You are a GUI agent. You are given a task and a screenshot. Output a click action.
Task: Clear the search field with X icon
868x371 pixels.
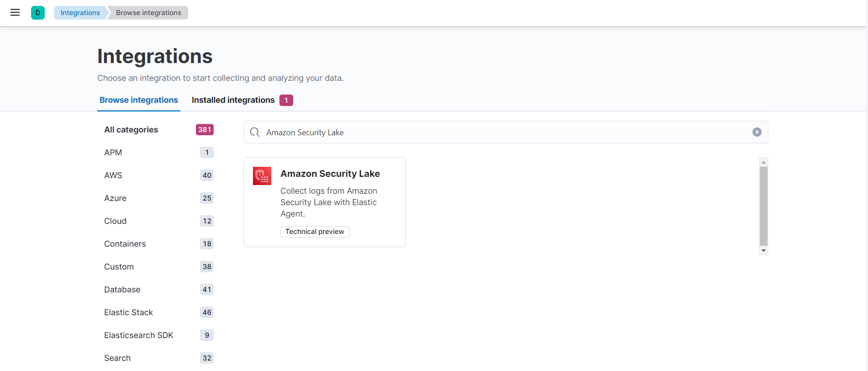click(x=757, y=132)
